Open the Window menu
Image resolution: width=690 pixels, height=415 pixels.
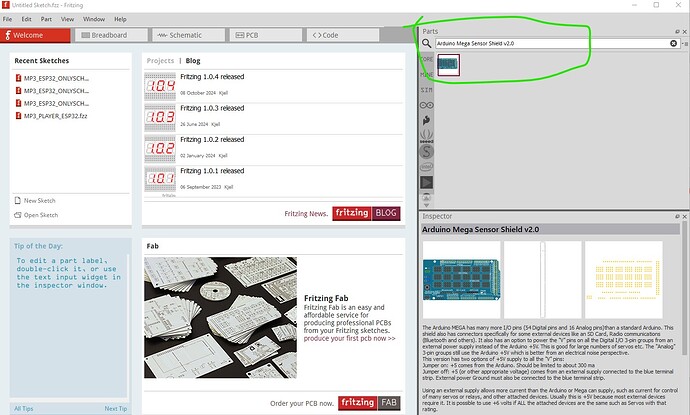coord(94,19)
